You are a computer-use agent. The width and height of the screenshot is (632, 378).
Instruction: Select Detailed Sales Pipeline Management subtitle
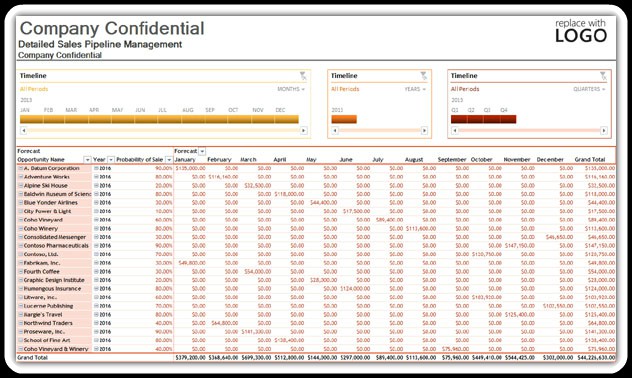pyautogui.click(x=100, y=44)
